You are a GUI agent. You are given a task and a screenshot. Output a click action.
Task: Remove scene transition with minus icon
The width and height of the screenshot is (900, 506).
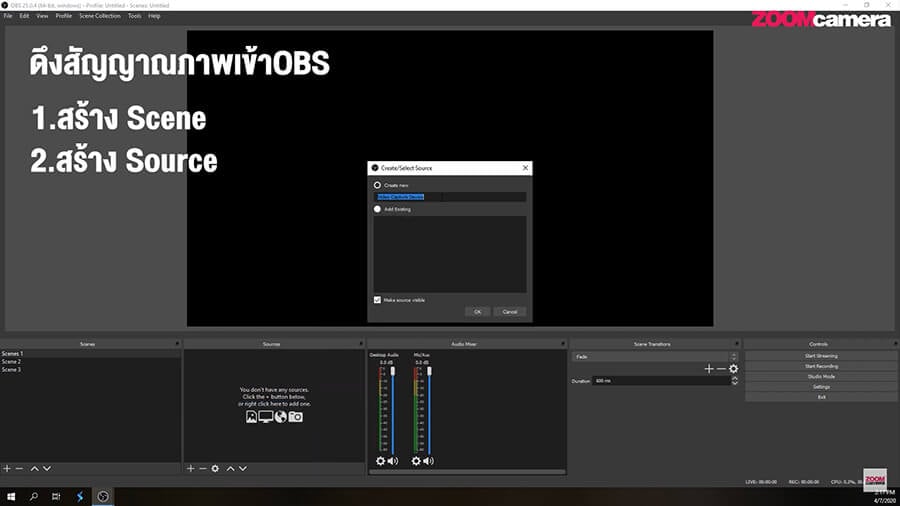(x=721, y=369)
